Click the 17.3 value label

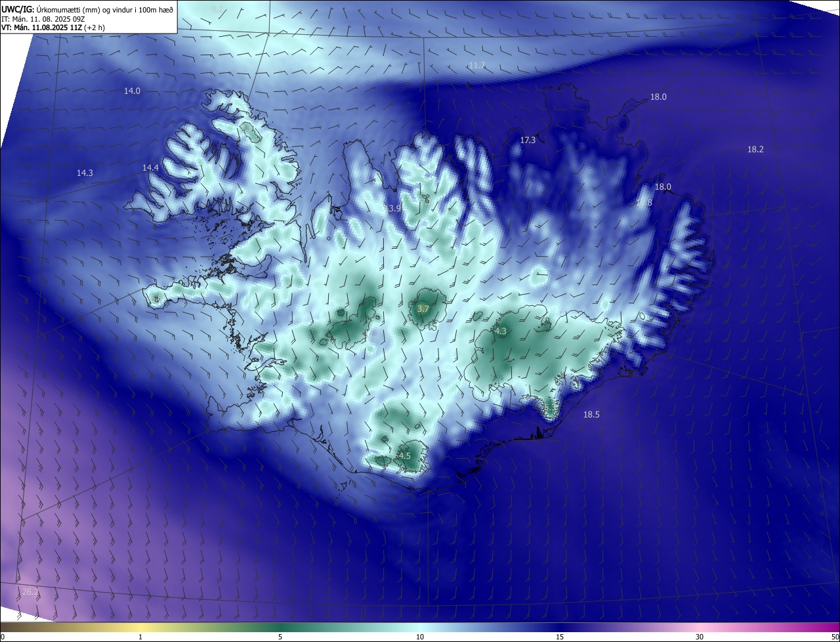point(528,140)
